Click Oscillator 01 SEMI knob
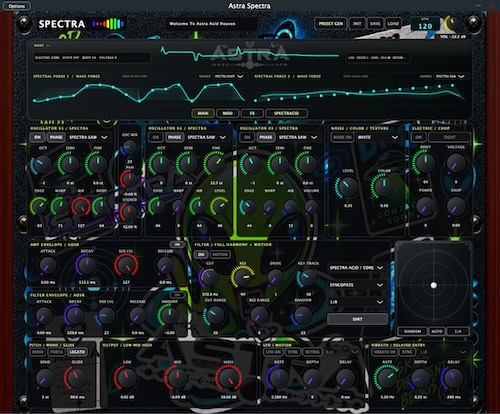Image resolution: width=500 pixels, height=414 pixels. coord(70,164)
